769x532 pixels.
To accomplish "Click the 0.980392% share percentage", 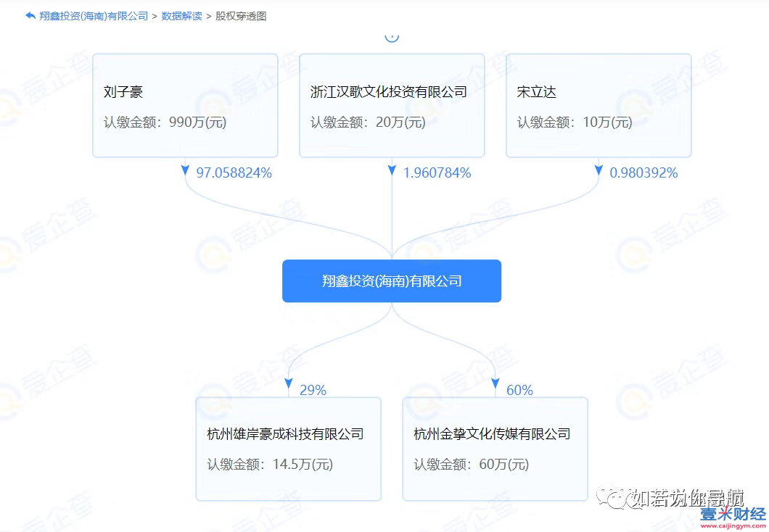I will [643, 173].
